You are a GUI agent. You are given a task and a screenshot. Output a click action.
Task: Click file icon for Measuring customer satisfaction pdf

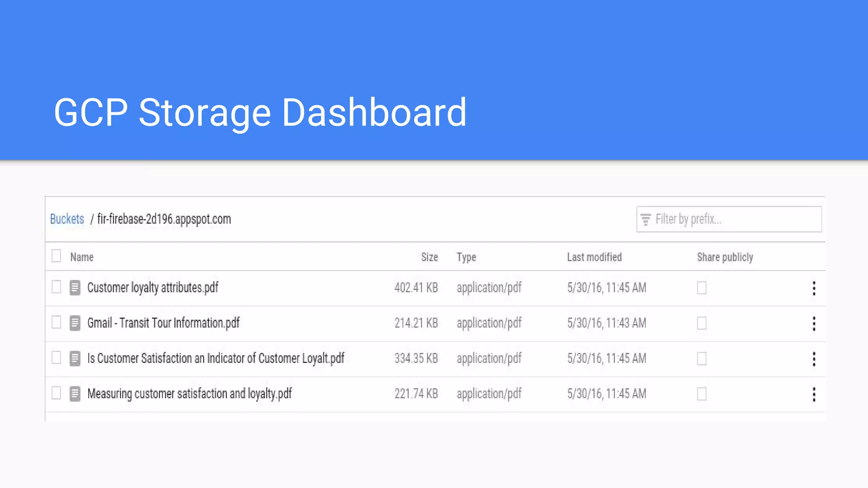click(75, 394)
